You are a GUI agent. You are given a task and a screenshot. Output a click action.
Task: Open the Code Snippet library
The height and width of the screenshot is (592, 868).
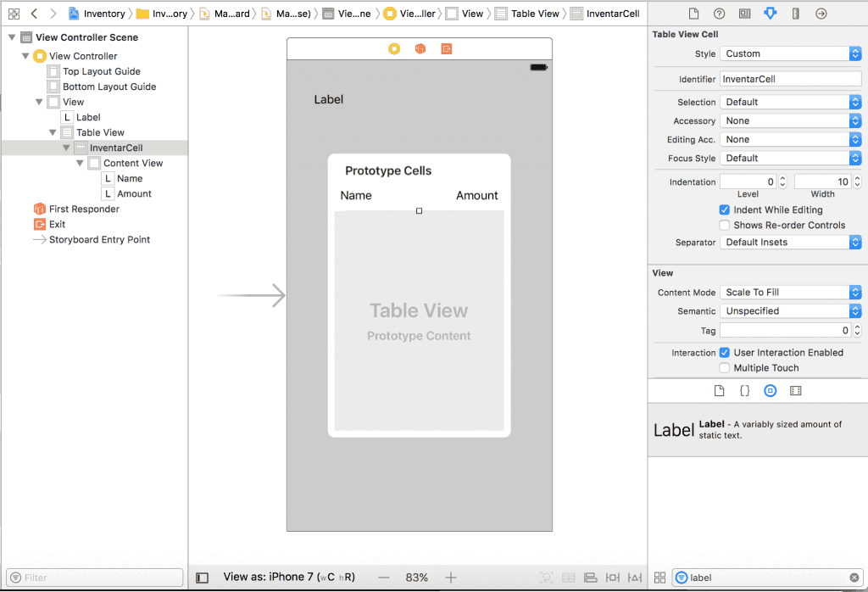coord(743,390)
